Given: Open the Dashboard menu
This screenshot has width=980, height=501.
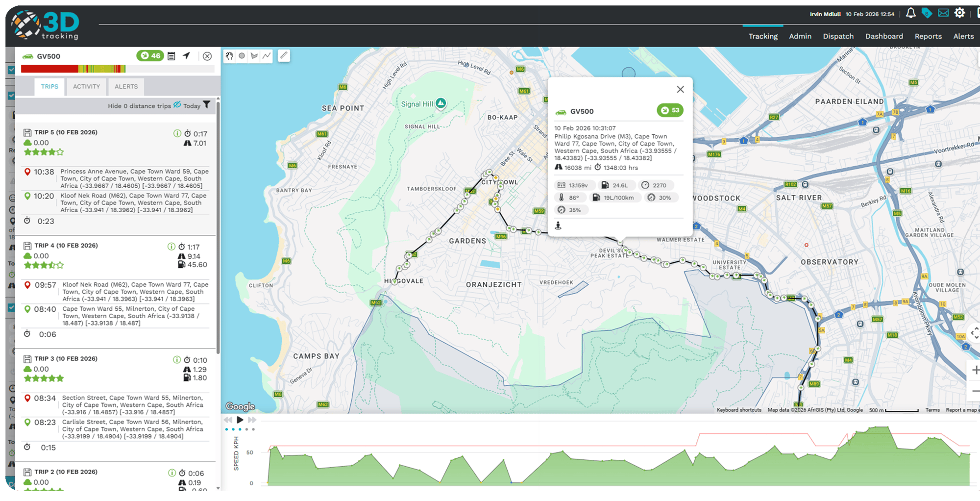Looking at the screenshot, I should (x=884, y=36).
